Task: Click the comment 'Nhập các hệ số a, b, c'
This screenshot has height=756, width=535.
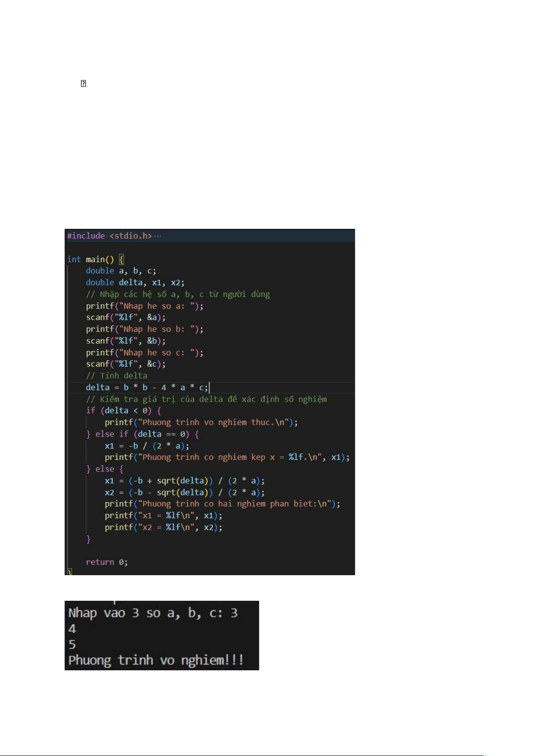Action: 178,294
